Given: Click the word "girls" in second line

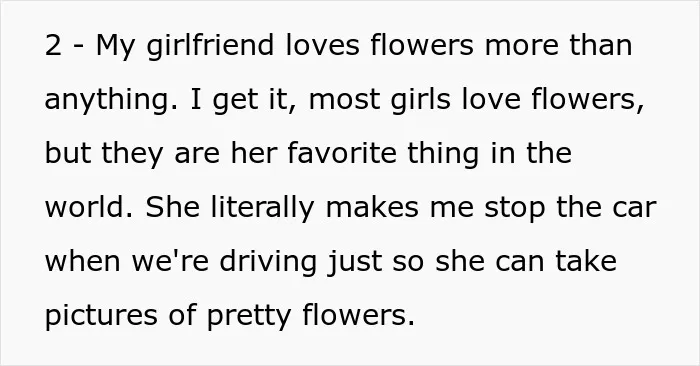Looking at the screenshot, I should click(x=420, y=101).
